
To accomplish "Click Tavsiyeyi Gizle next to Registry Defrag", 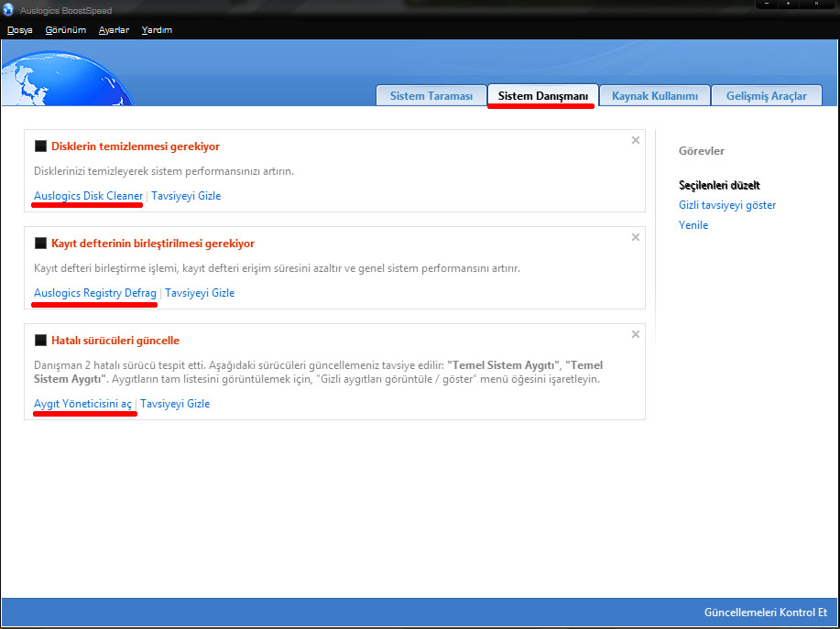I will (200, 293).
